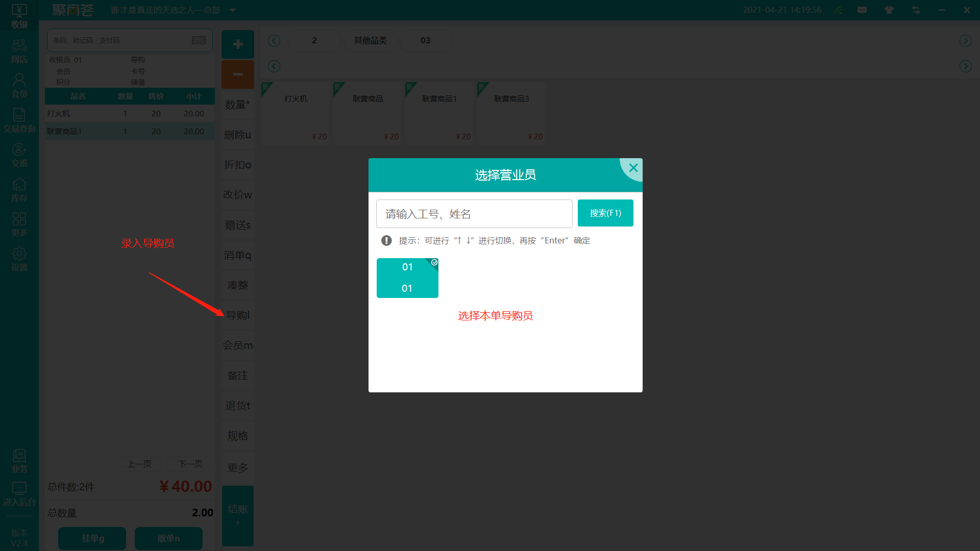
Task: Select the 联营商品1 row in cart list
Action: (x=130, y=131)
